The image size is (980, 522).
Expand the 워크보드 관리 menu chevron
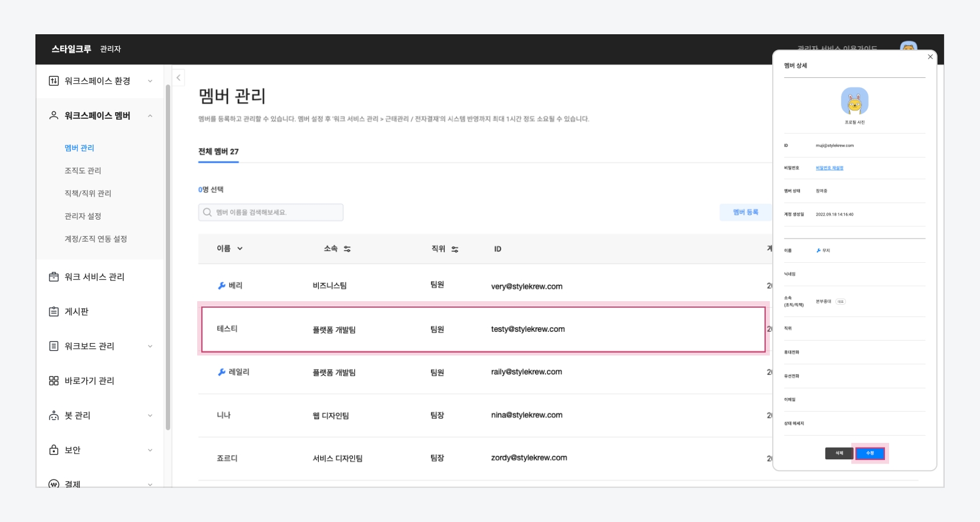150,346
